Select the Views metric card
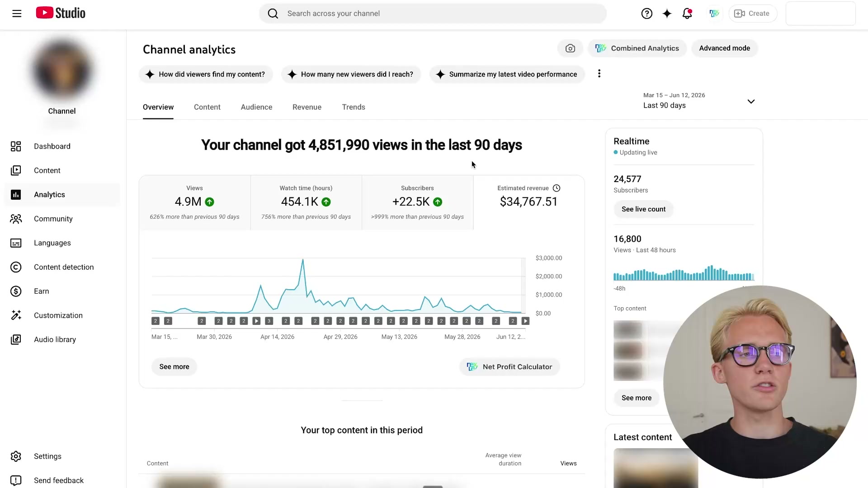 [x=195, y=203]
